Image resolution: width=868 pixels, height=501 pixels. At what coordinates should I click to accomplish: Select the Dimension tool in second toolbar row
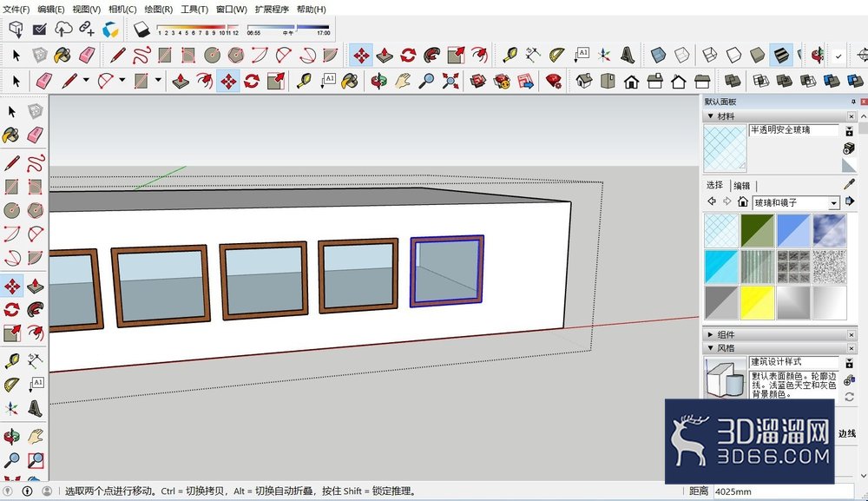point(533,55)
